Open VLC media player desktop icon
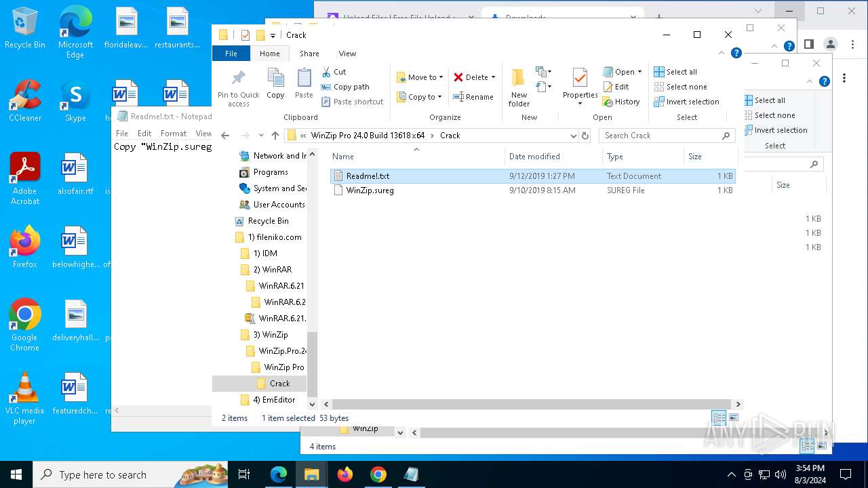This screenshot has width=868, height=488. (25, 398)
